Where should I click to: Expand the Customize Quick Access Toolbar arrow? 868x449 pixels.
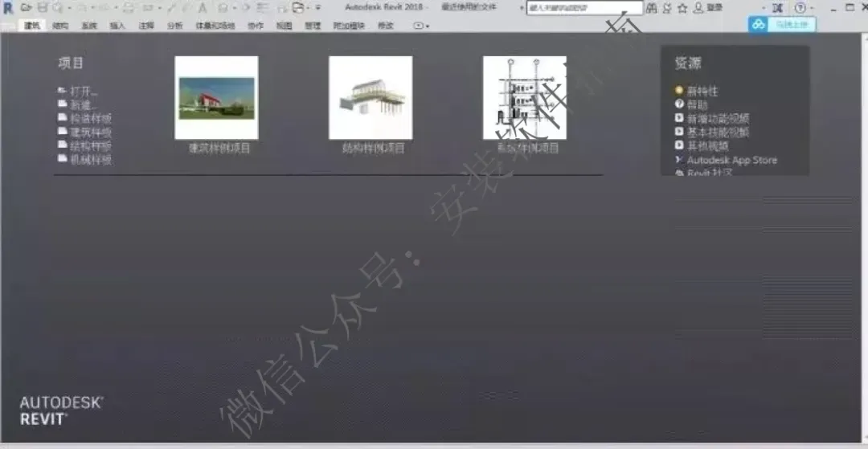tap(317, 8)
